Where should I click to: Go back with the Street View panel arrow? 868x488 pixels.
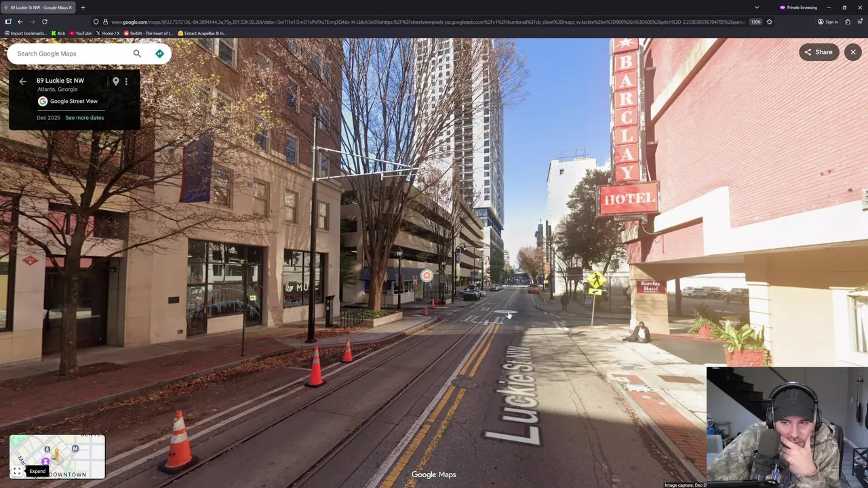[x=22, y=81]
